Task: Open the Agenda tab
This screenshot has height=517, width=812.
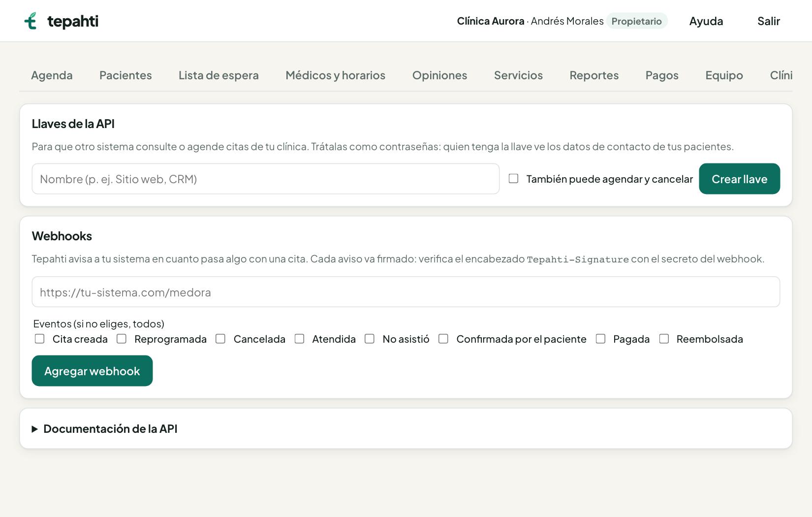Action: tap(52, 75)
